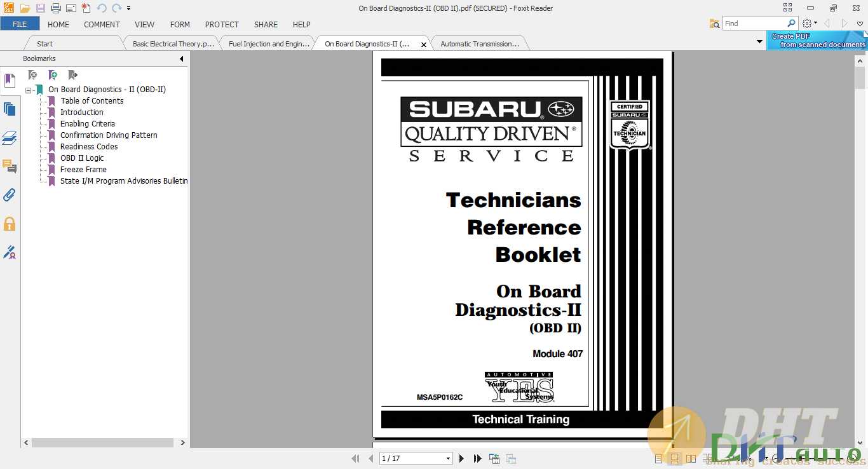Switch to Fuel Injection and Engine document tab

269,44
